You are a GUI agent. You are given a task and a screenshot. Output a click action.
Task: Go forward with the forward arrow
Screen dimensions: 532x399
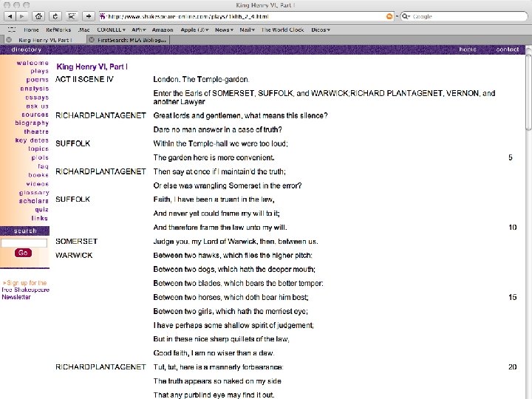21,16
